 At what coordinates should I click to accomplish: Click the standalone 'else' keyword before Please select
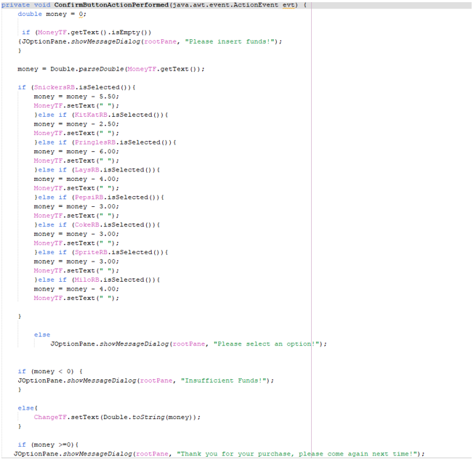42,335
